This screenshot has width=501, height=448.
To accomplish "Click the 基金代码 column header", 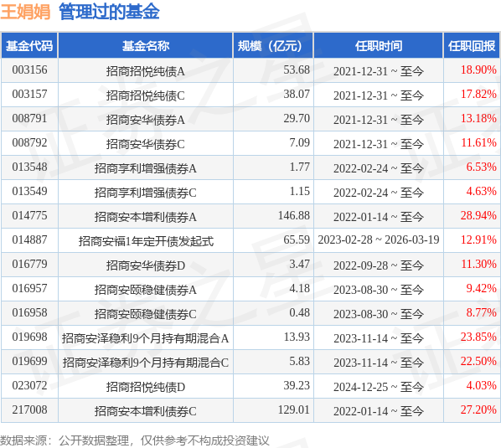I will click(x=29, y=46).
